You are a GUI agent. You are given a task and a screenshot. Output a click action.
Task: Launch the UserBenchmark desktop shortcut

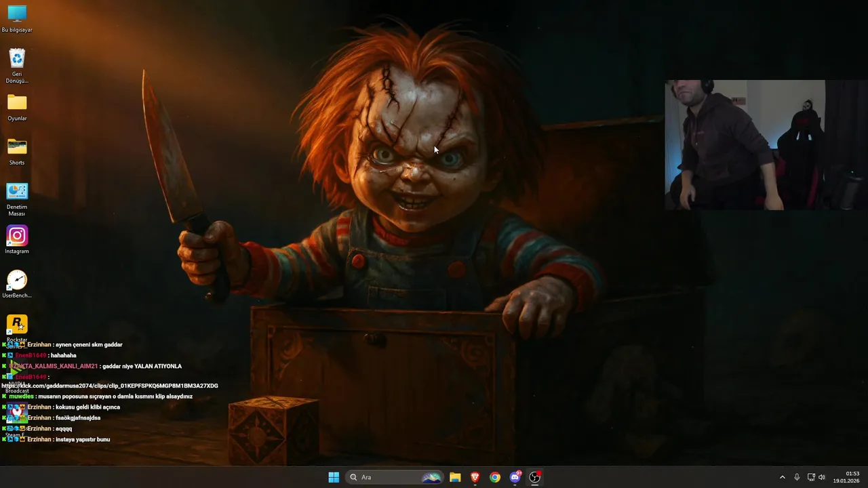(17, 284)
